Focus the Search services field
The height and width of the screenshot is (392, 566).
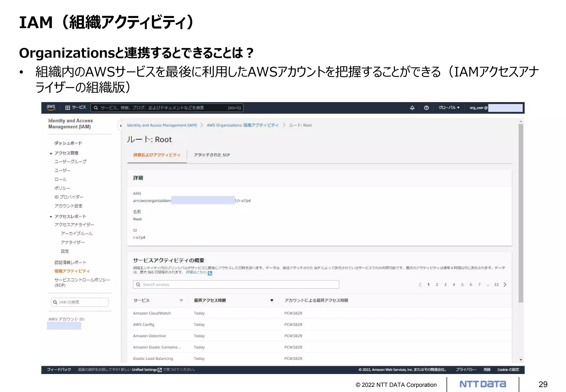pos(236,284)
